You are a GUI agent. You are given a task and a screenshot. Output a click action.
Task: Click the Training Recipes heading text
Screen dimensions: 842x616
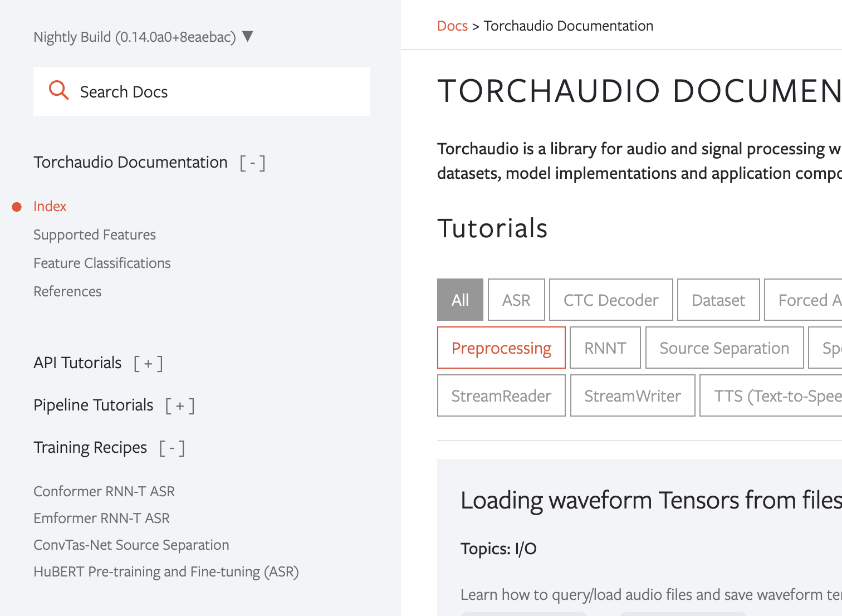[x=90, y=447]
